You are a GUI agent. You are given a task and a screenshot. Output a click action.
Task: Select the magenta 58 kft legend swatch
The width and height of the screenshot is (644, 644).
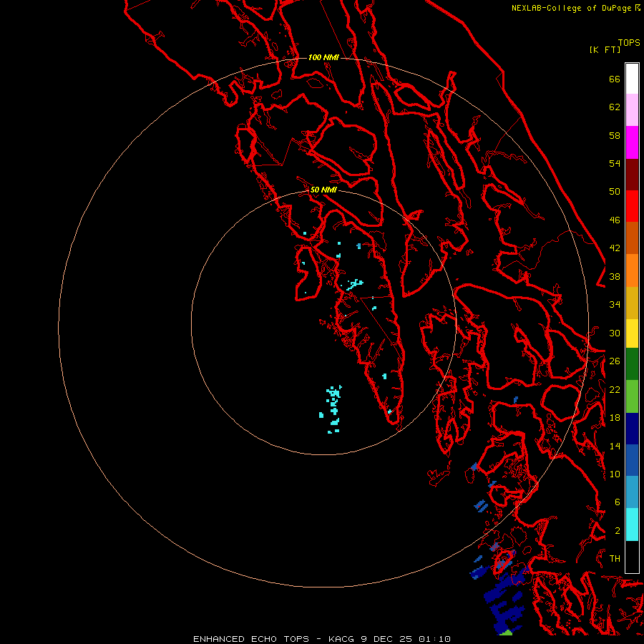pos(632,142)
